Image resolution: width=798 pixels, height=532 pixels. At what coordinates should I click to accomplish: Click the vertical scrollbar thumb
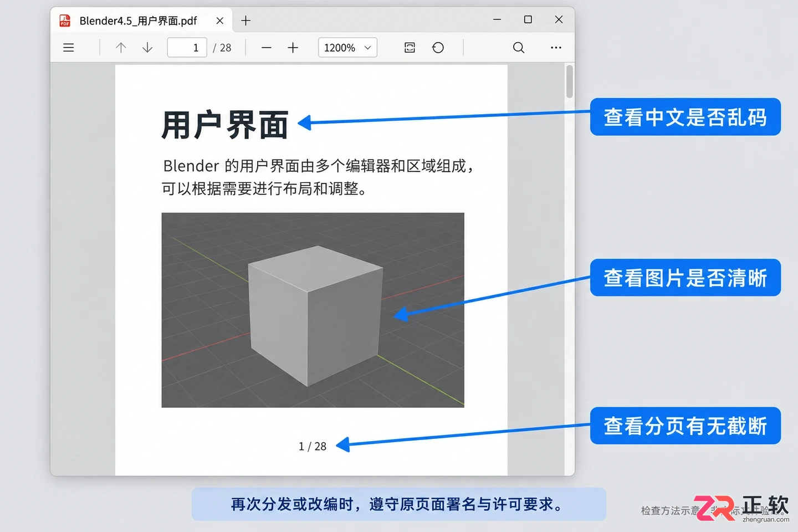[569, 81]
